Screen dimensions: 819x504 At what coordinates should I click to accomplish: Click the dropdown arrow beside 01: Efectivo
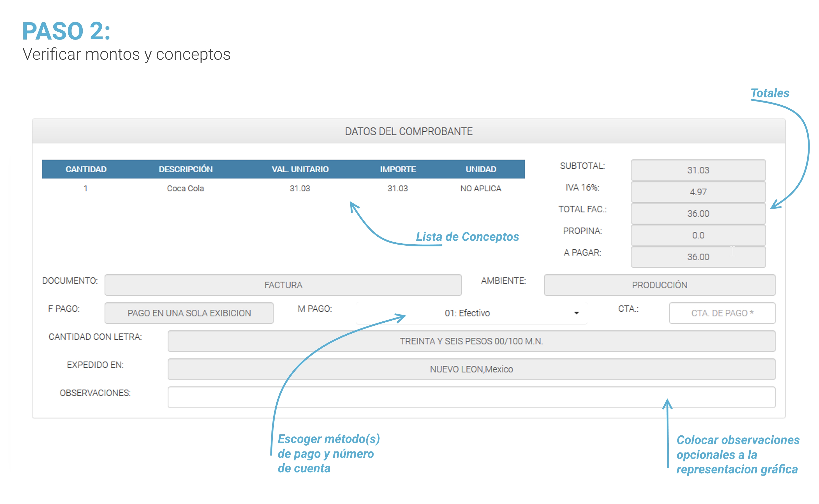[576, 313]
